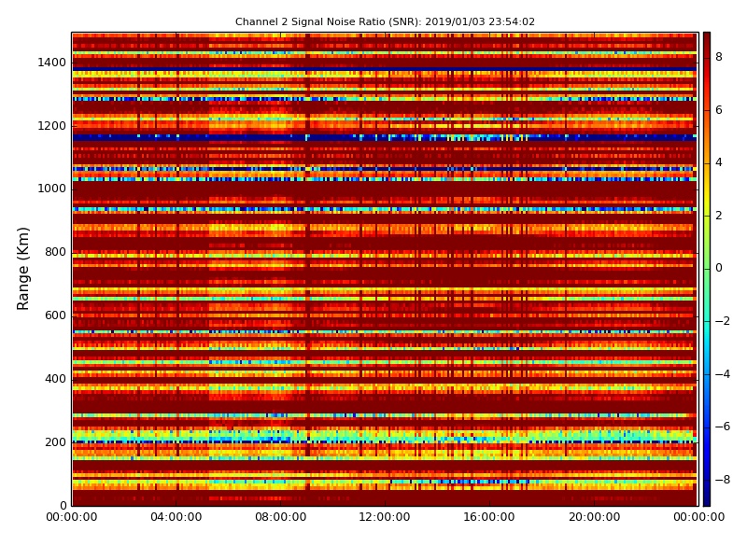Screen dimensions: 747x560
Task: Click the colorbar 8 value label
Action: 719,57
